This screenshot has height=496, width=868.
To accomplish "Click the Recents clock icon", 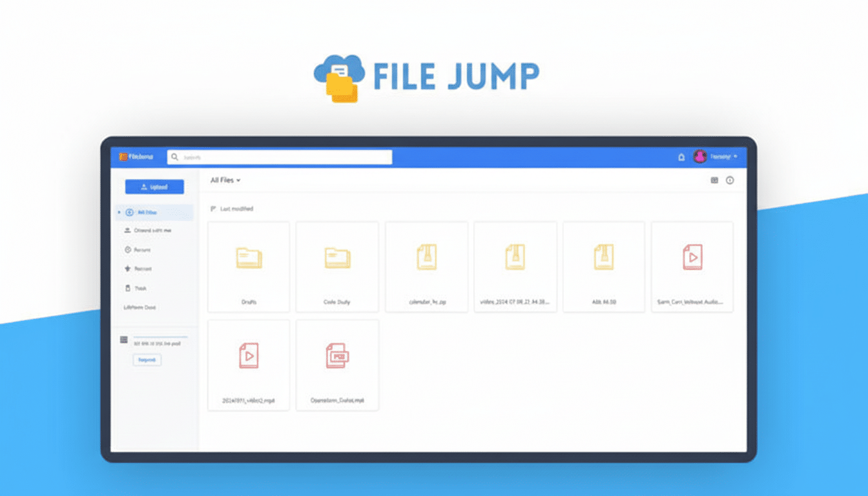I will coord(129,249).
